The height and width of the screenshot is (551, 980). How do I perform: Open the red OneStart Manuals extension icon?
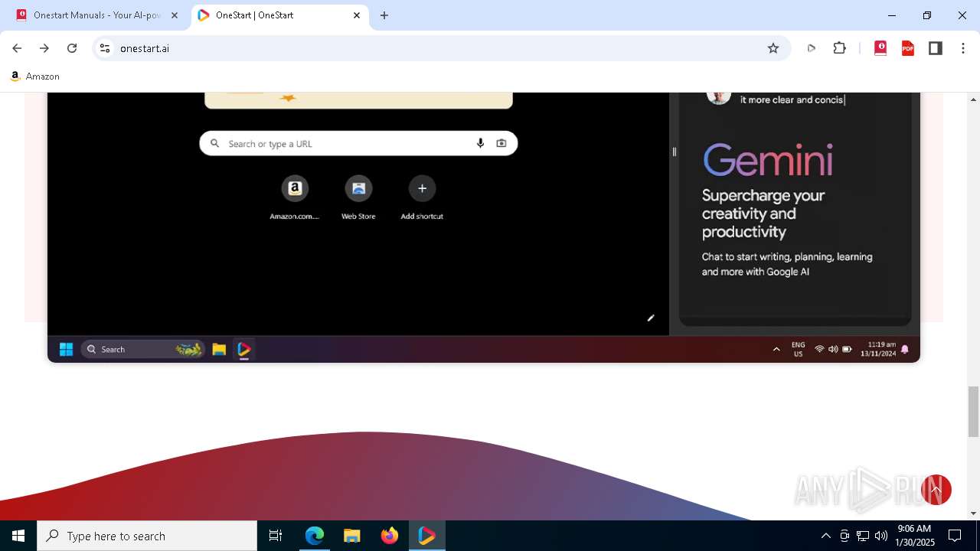tap(880, 48)
